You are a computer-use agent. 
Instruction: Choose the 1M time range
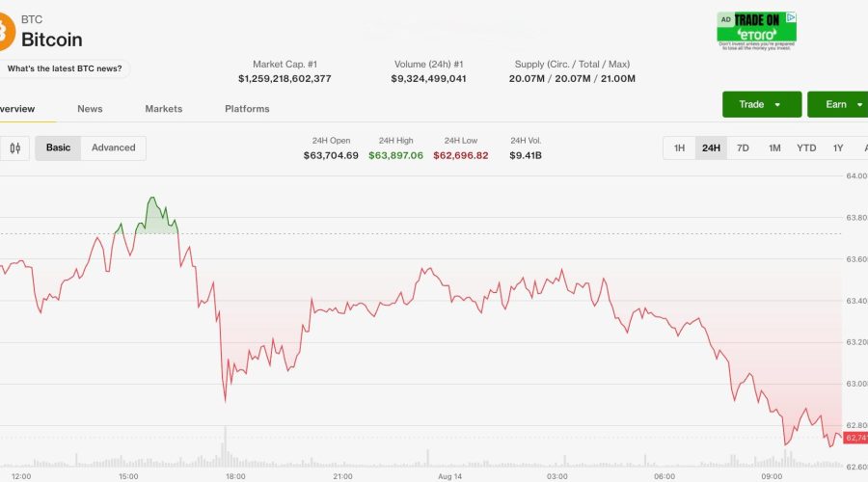[x=774, y=148]
